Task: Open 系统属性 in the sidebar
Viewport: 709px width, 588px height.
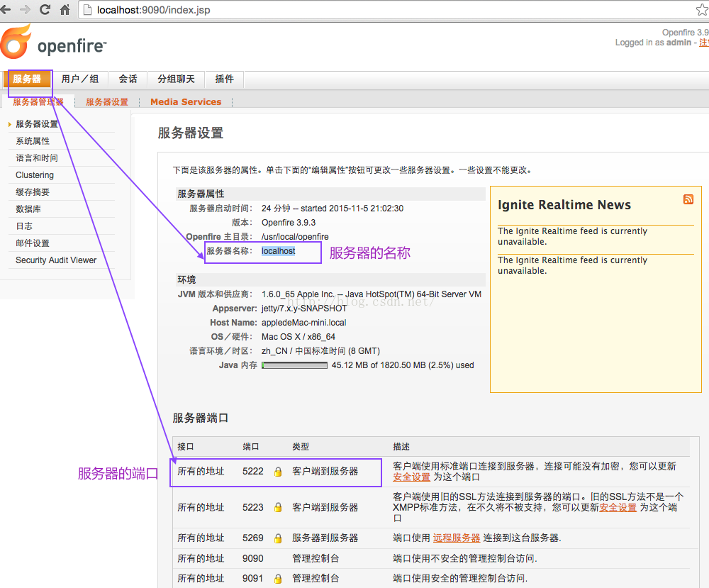Action: click(33, 141)
